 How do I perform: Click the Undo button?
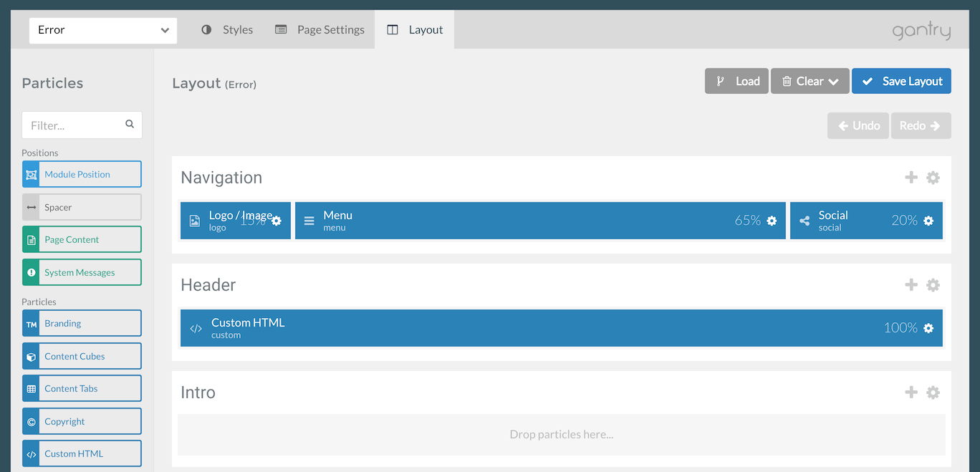click(858, 125)
